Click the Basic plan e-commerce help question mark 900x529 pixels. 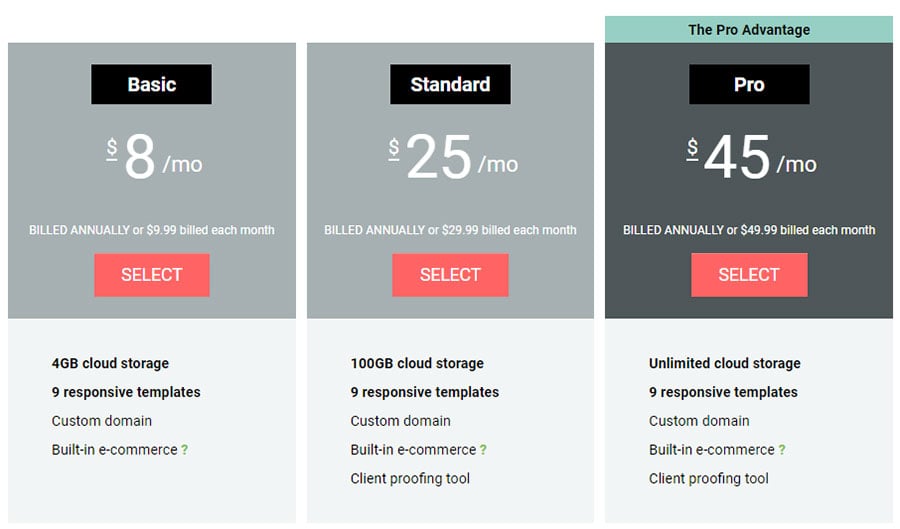pyautogui.click(x=185, y=450)
